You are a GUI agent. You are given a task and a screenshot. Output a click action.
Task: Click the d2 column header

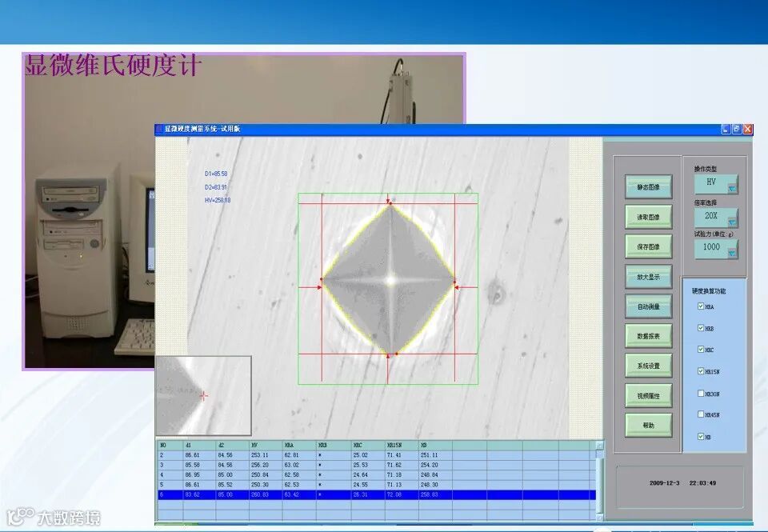[x=233, y=446]
